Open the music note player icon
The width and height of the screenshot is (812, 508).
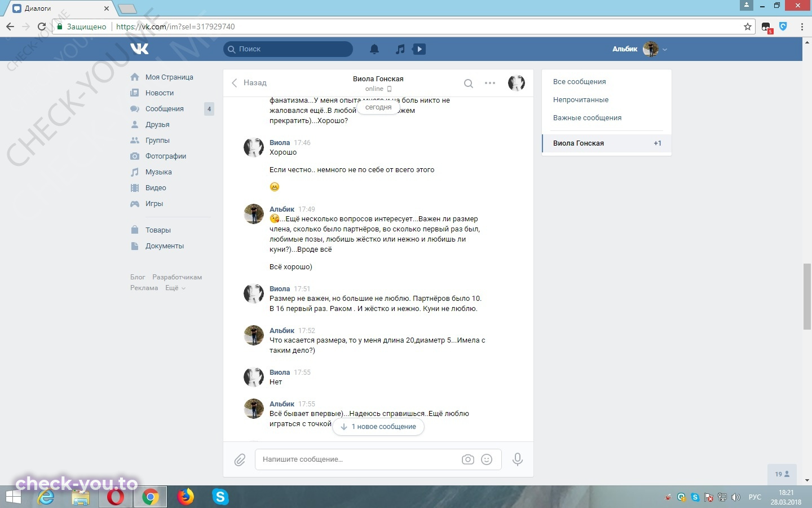point(400,49)
